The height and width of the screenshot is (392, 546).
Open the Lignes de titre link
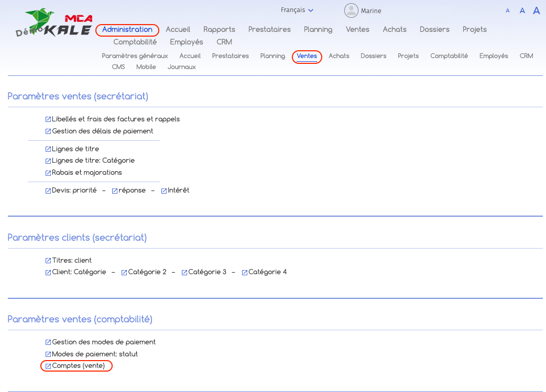click(75, 149)
